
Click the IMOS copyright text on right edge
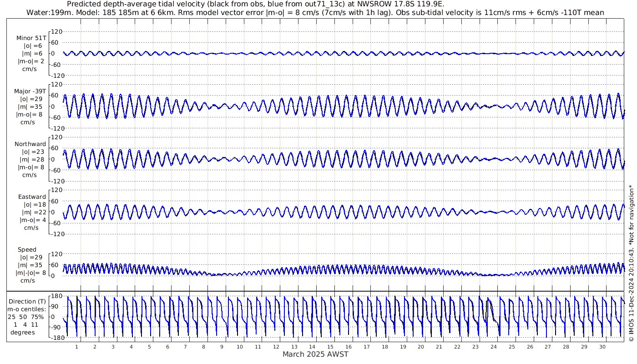click(x=631, y=263)
